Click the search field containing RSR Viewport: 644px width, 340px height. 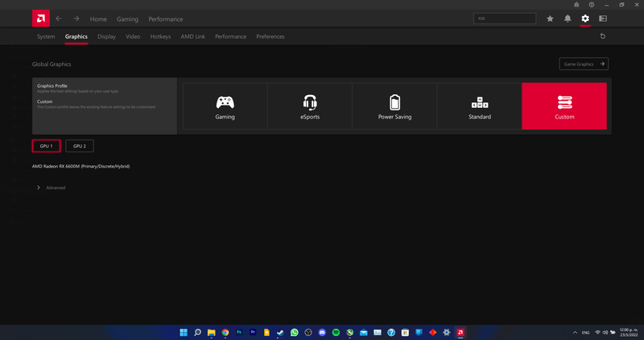coord(505,19)
